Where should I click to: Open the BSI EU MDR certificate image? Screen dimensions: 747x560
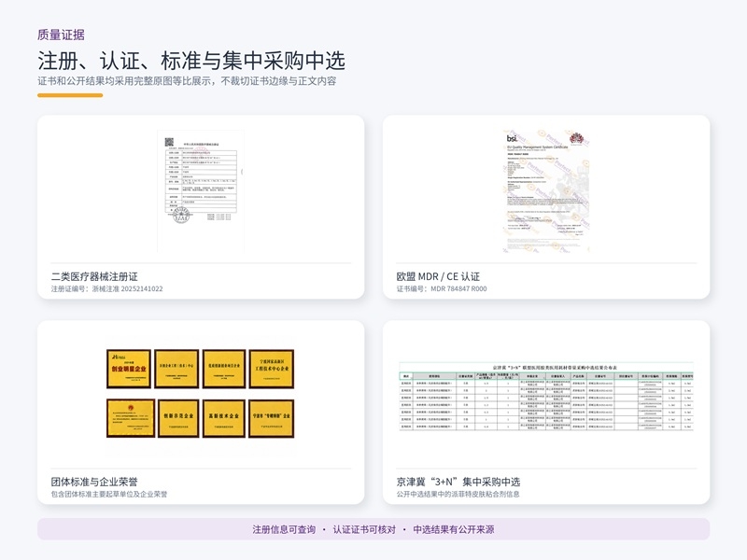[x=546, y=190]
